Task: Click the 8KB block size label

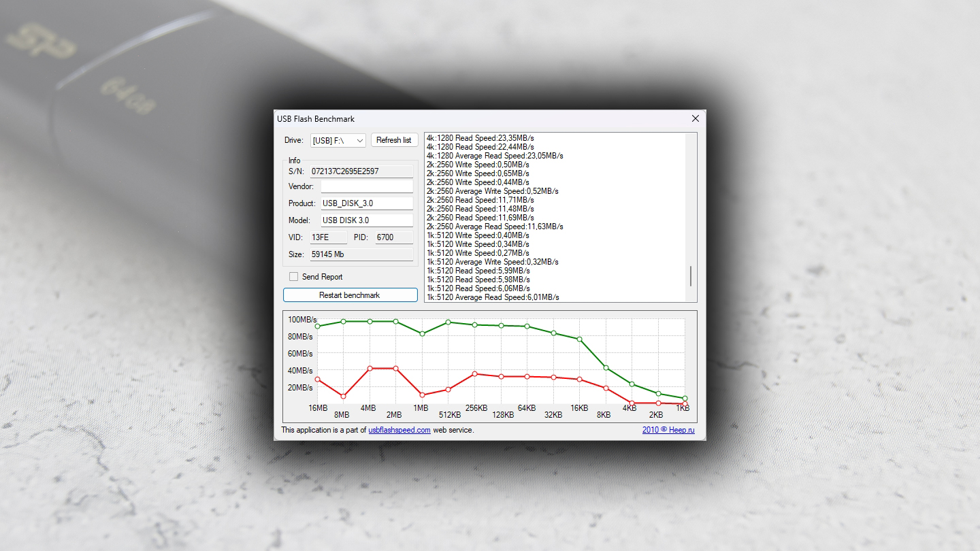Action: pyautogui.click(x=604, y=415)
